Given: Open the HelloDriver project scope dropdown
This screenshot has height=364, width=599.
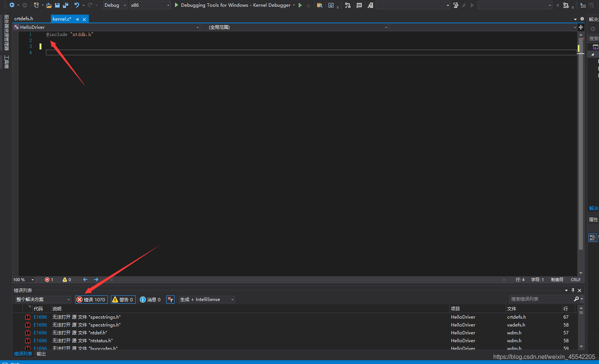Looking at the screenshot, I should (x=106, y=27).
